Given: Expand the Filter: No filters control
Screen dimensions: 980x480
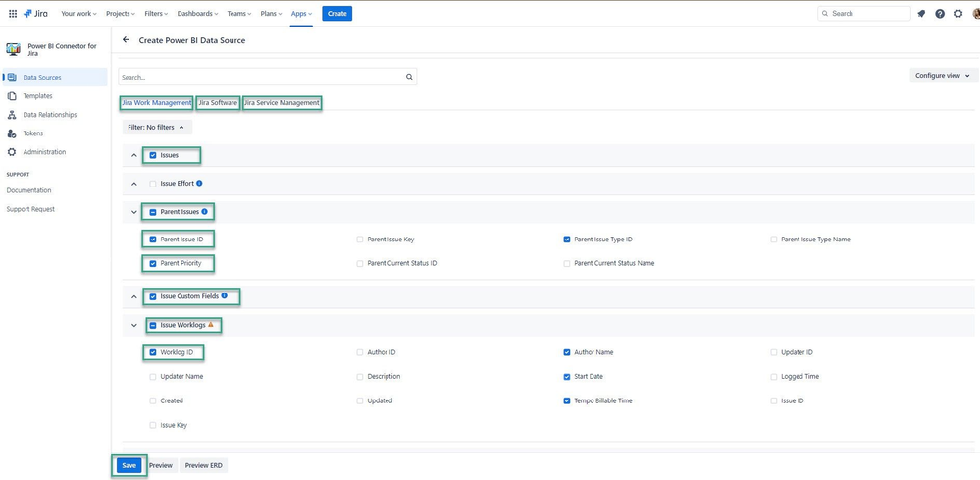Looking at the screenshot, I should pyautogui.click(x=157, y=127).
